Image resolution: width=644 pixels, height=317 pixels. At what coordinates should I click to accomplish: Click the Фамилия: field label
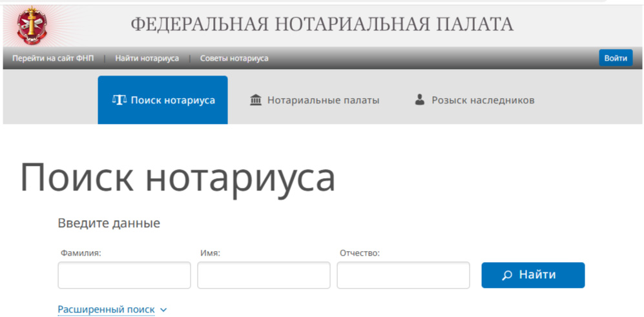tap(81, 253)
